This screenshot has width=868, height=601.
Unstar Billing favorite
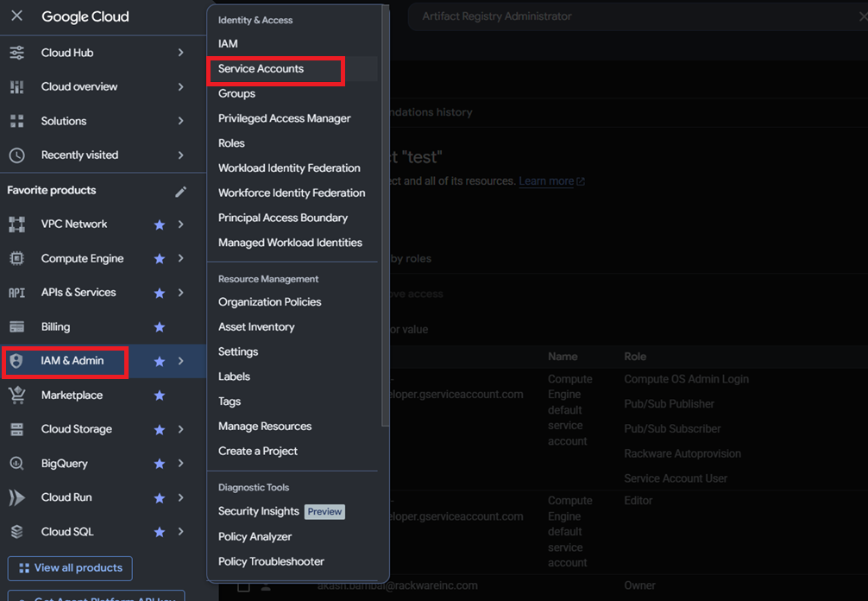(160, 326)
